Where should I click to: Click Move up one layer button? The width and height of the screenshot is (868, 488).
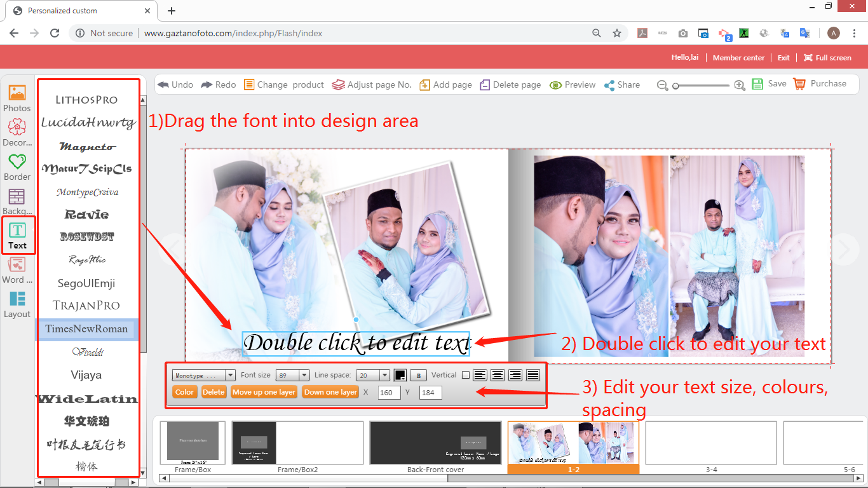tap(264, 392)
